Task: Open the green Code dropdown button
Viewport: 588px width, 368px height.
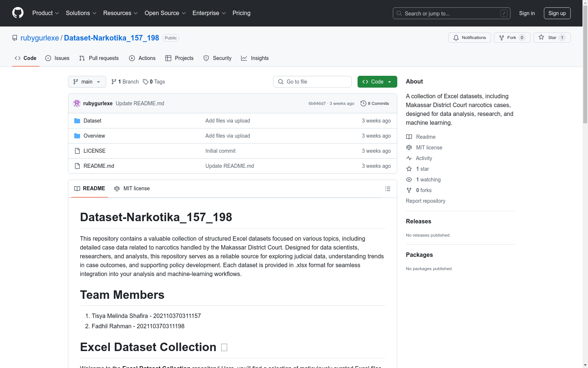Action: 377,82
